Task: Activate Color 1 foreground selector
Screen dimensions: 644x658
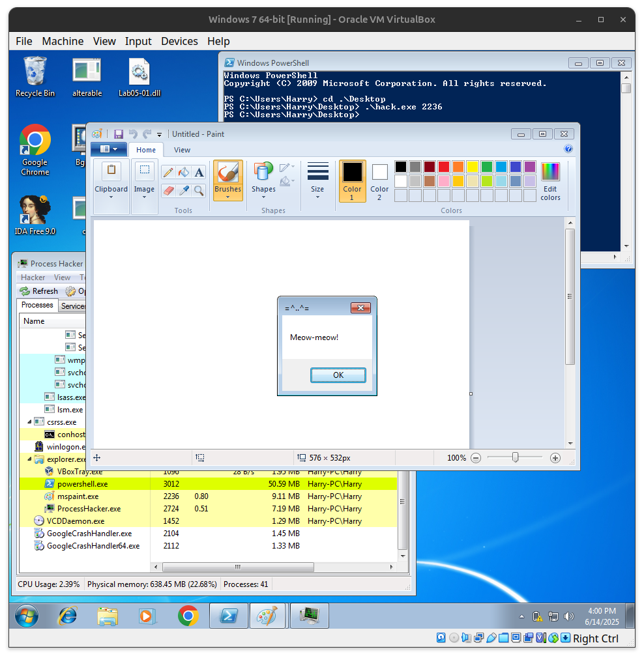Action: point(352,180)
